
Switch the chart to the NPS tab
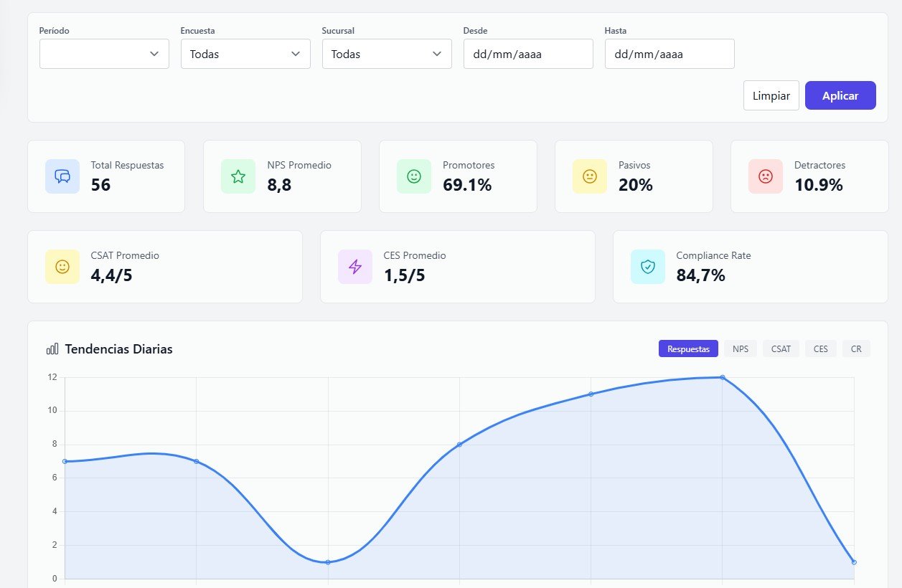[740, 349]
